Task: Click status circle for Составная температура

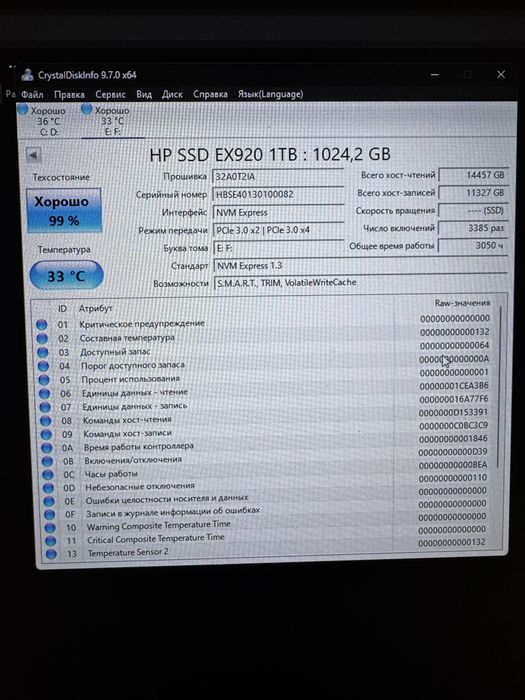Action: point(42,338)
